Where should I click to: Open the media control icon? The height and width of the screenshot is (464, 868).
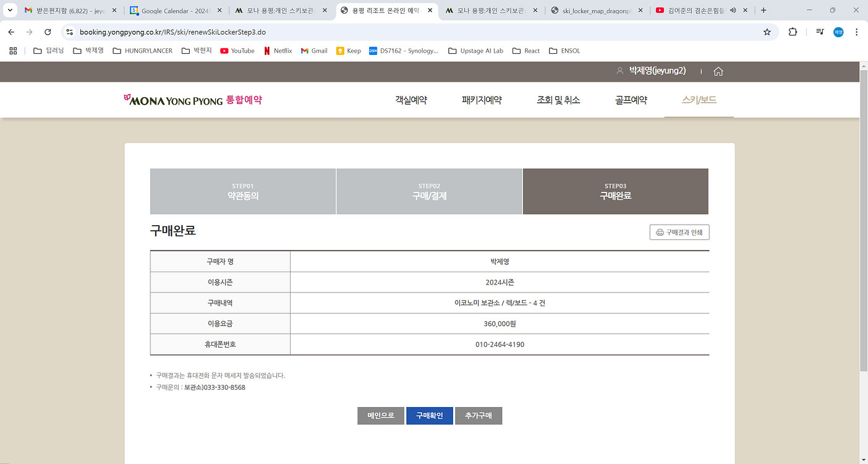coord(820,32)
